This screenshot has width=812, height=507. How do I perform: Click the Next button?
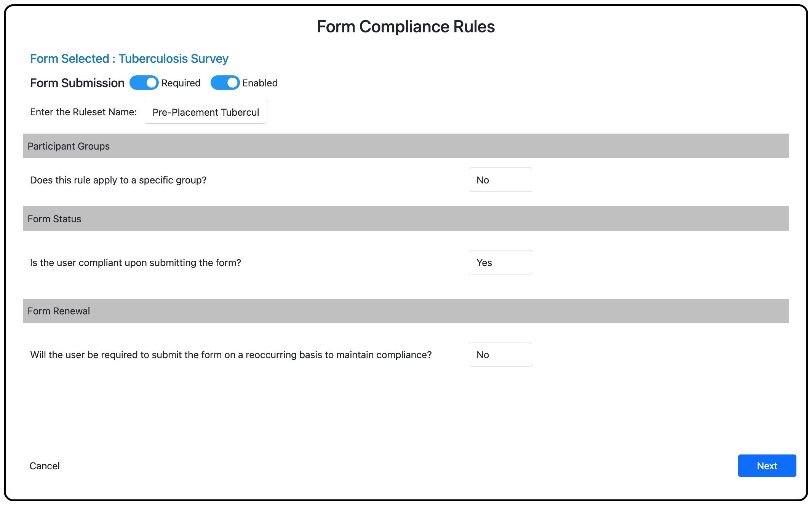[767, 466]
